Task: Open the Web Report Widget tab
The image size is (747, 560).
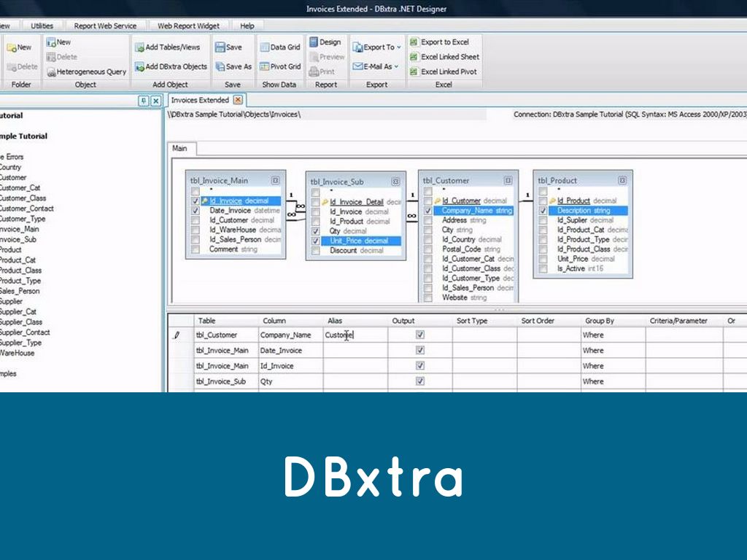Action: (188, 26)
